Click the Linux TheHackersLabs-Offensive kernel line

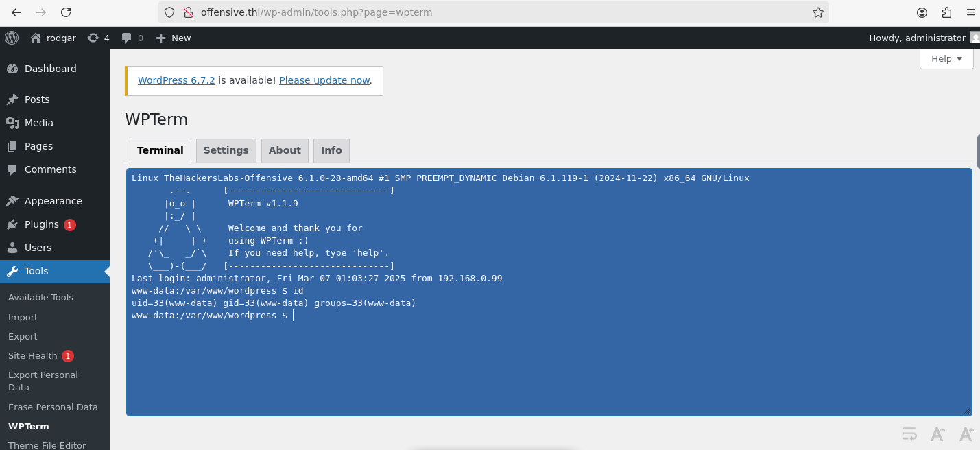pos(440,178)
